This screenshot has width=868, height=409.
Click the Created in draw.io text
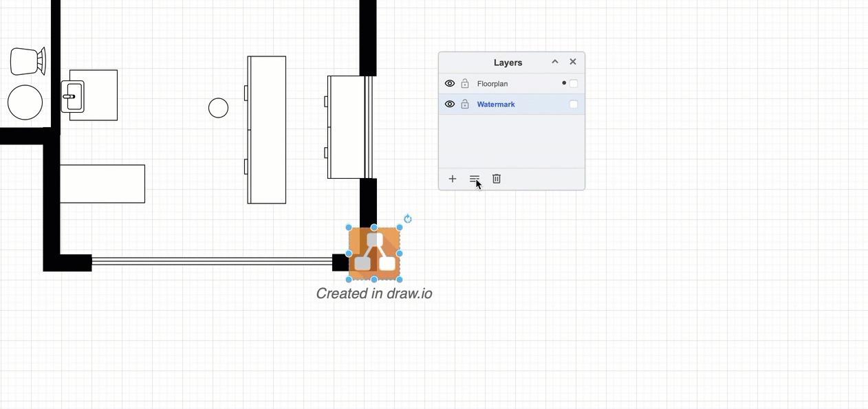374,293
